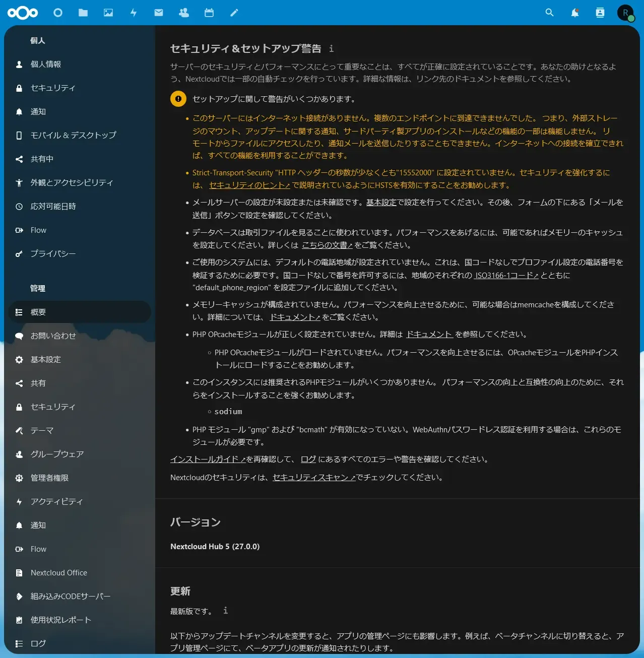Click the search magnifier icon
The image size is (644, 658).
pos(550,13)
